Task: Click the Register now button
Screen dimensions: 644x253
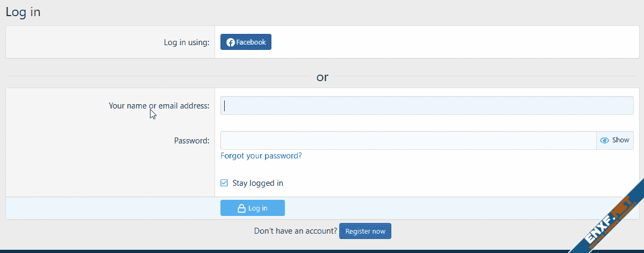Action: (365, 232)
